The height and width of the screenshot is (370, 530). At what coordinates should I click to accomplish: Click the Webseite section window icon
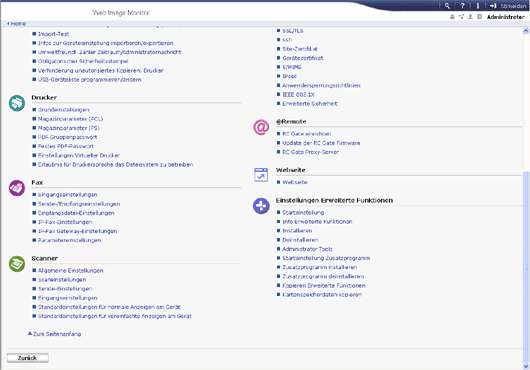261,175
